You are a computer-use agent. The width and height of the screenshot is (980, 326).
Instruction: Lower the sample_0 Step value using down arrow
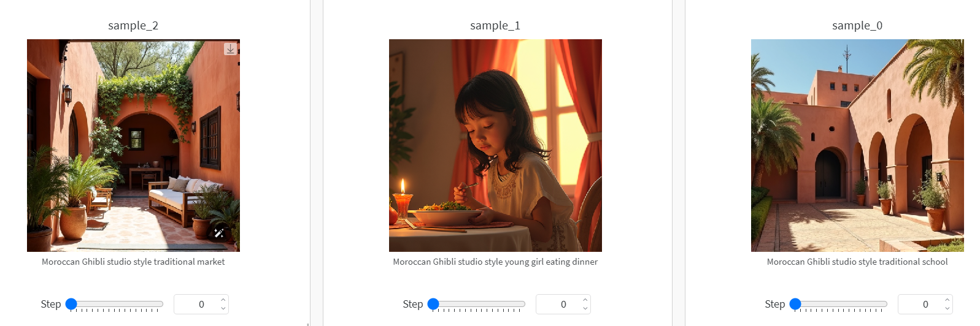pyautogui.click(x=947, y=308)
